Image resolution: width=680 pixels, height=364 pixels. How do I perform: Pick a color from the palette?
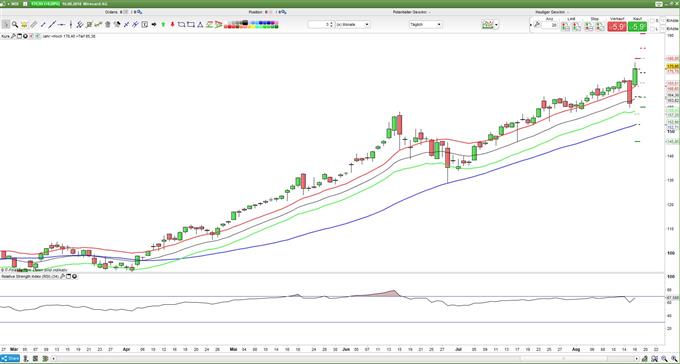pyautogui.click(x=251, y=25)
